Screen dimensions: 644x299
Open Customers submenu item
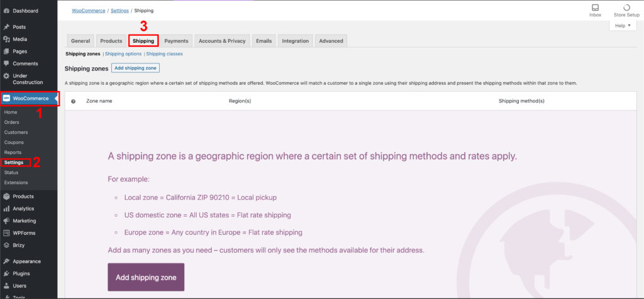pos(16,132)
